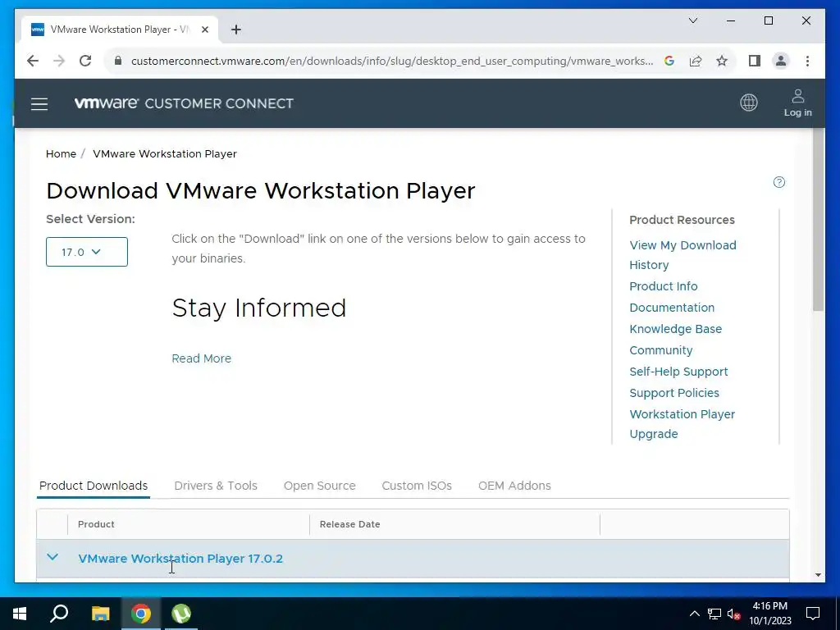Open the tab search dropdown arrow
Image resolution: width=840 pixels, height=630 pixels.
pyautogui.click(x=692, y=21)
